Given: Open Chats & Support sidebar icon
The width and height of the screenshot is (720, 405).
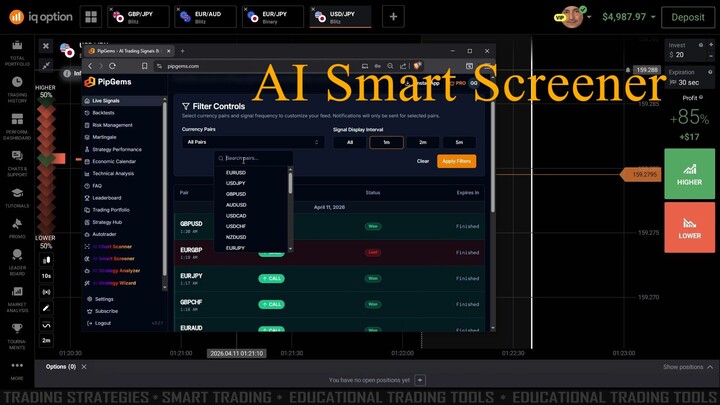Looking at the screenshot, I should tap(17, 163).
